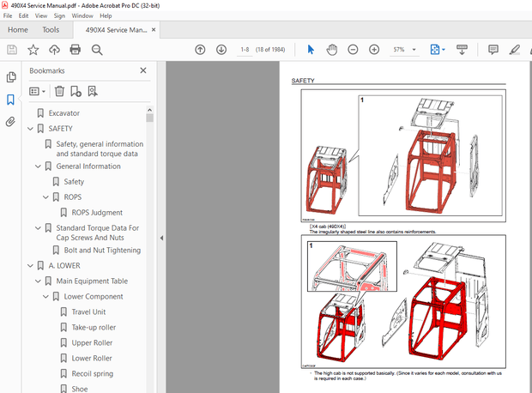Open the Upper Roller bookmark
Screen dimensions: 532x393
click(x=92, y=342)
